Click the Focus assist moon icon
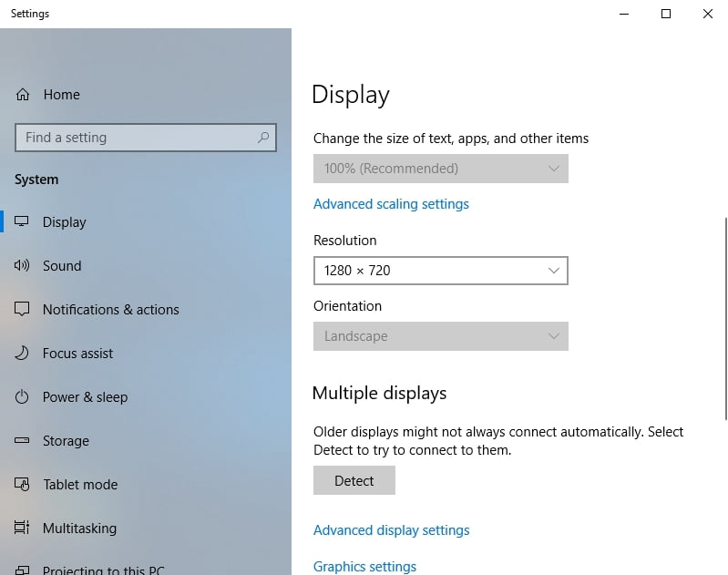 (x=21, y=353)
